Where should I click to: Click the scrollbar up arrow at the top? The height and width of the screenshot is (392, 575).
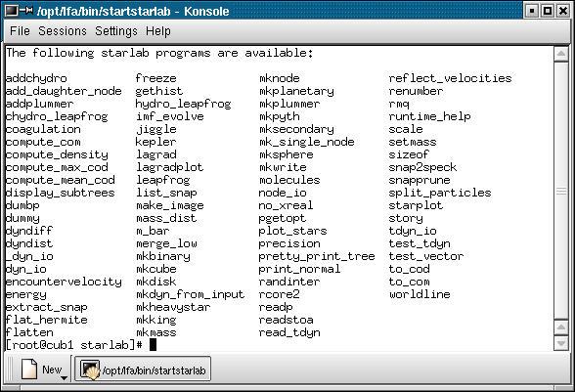[560, 55]
